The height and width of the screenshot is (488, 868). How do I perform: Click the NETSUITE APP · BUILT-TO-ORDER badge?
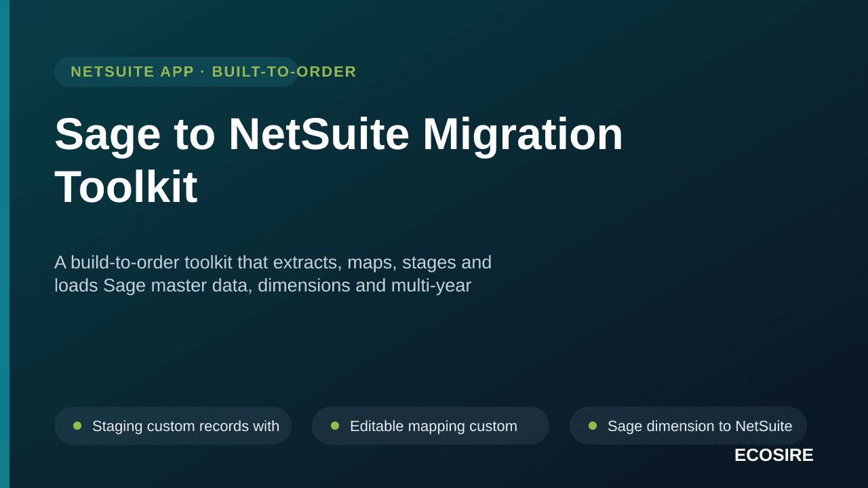(x=176, y=72)
